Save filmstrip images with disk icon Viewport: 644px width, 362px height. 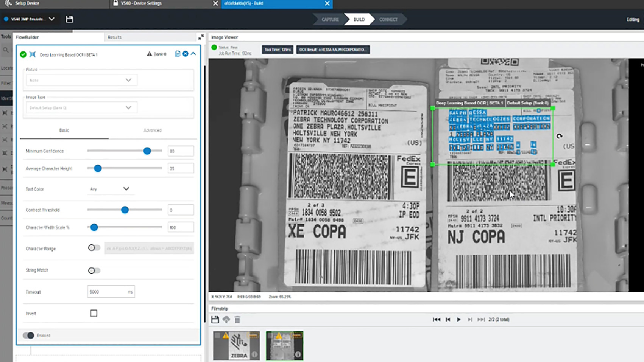(x=215, y=320)
